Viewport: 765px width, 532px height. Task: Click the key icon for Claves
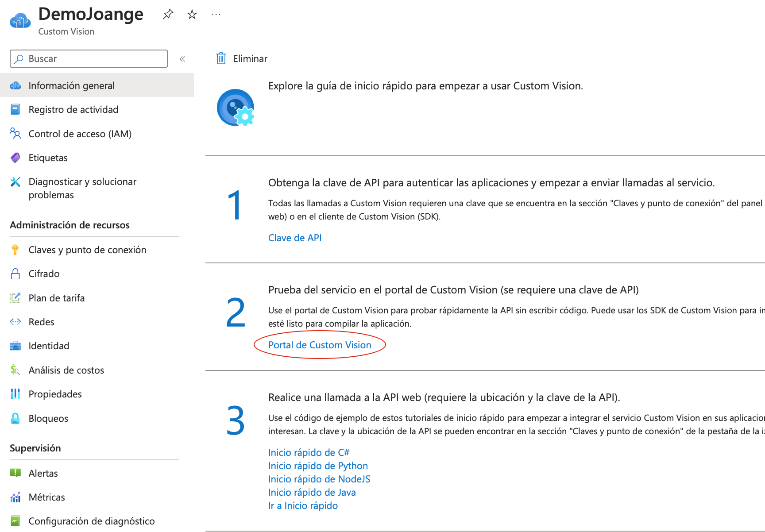(15, 250)
